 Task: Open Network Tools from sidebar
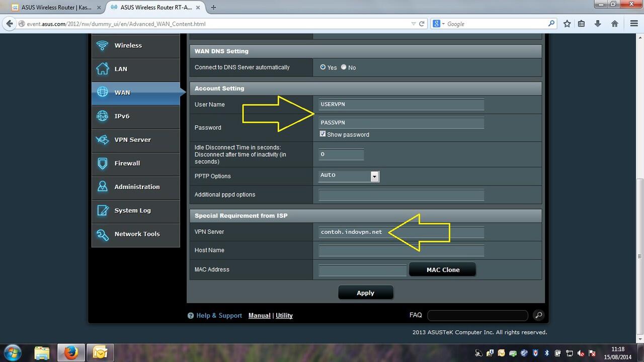click(136, 234)
